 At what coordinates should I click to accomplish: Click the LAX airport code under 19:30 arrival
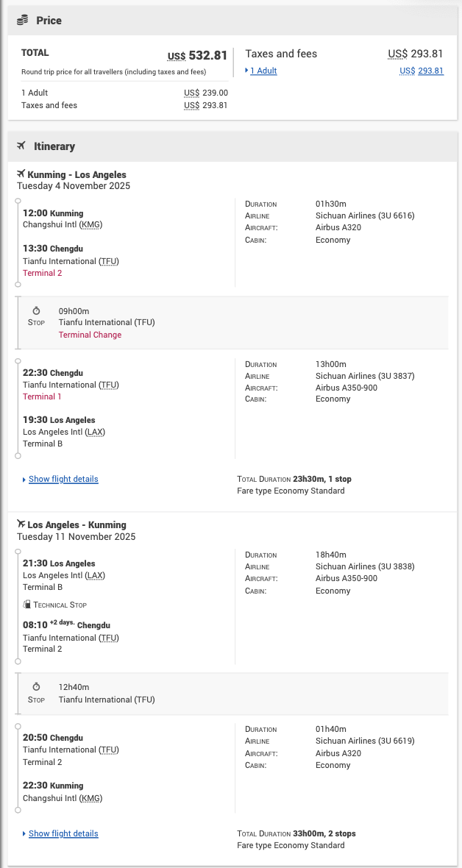pos(95,432)
